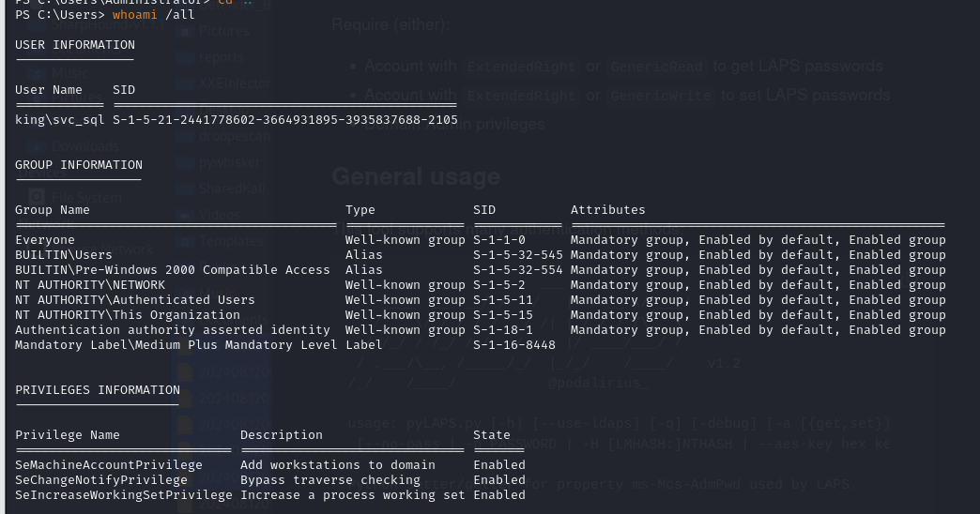Click the "Description" column header

pyautogui.click(x=282, y=434)
